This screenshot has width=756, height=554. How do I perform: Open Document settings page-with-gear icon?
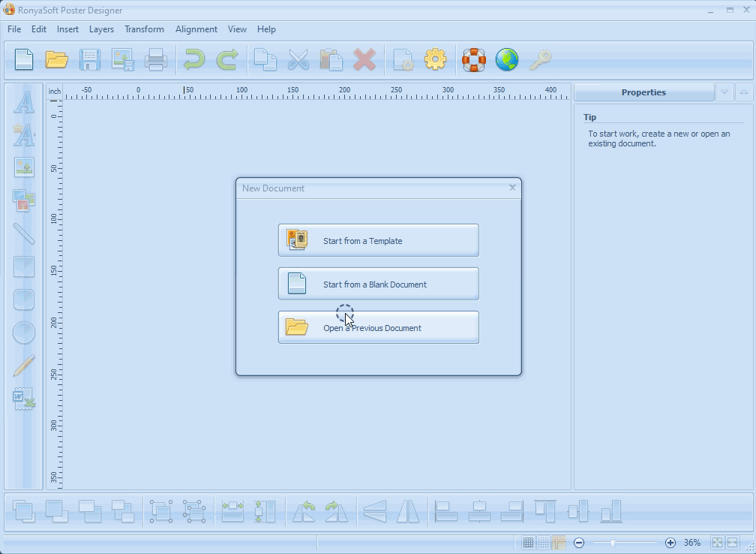point(403,60)
